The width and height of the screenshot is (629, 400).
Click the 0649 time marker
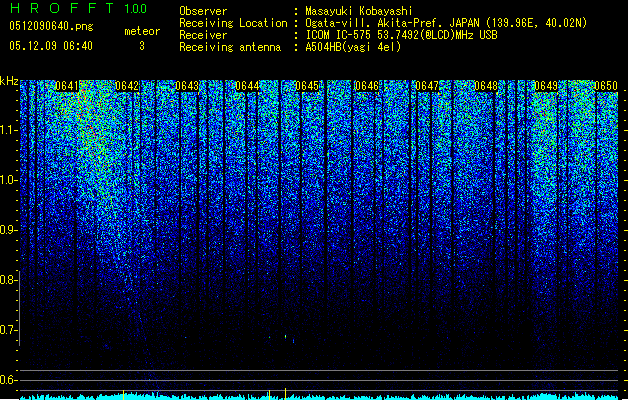click(546, 86)
